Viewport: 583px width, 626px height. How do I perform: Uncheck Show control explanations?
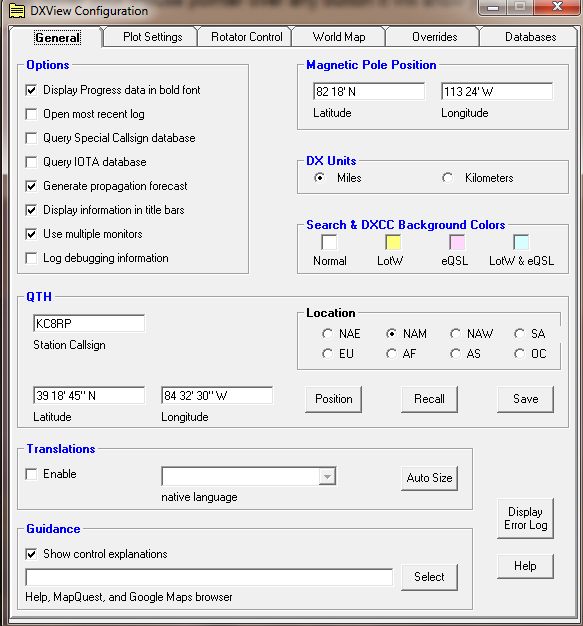pyautogui.click(x=31, y=554)
